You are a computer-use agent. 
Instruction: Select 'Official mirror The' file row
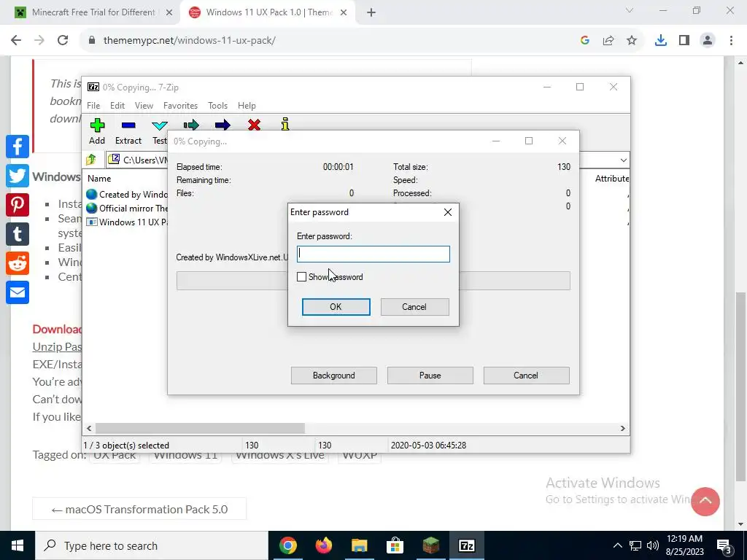[127, 208]
